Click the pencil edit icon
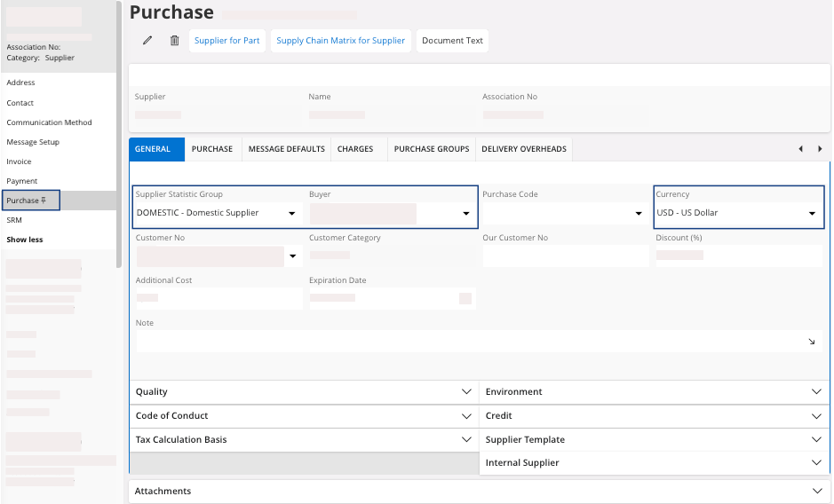 coord(147,41)
